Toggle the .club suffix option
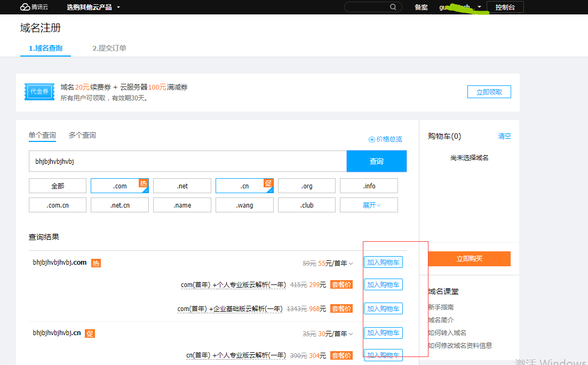Screen dimensions: 588x365 point(307,205)
